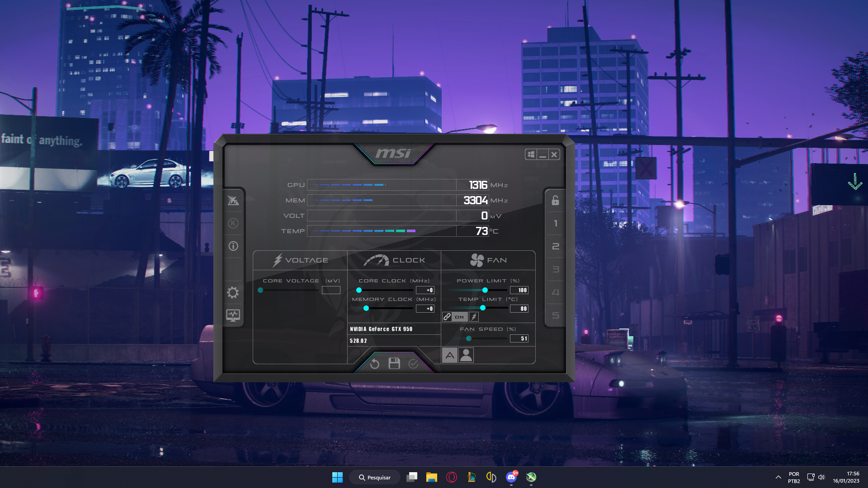Apply settings with the checkmark icon
Viewport: 868px width, 488px height.
[413, 364]
